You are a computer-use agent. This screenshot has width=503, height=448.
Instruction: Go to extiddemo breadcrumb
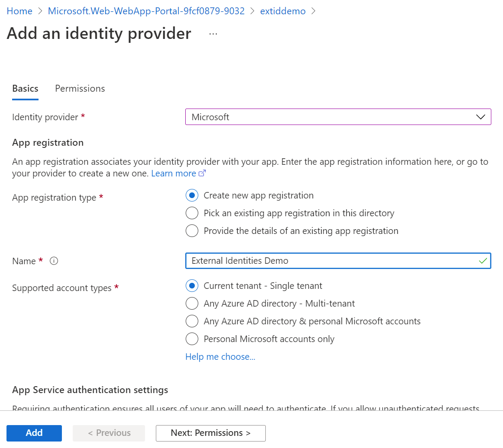pos(283,11)
